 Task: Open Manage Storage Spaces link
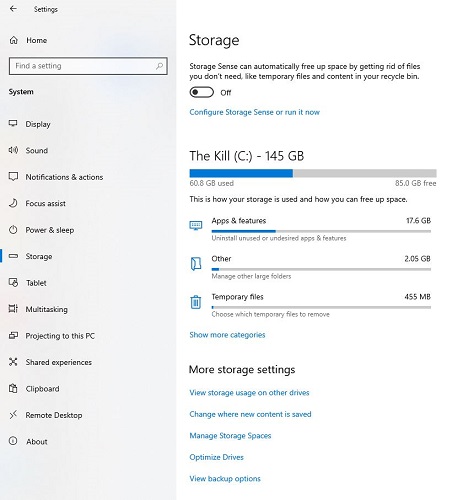click(x=230, y=436)
